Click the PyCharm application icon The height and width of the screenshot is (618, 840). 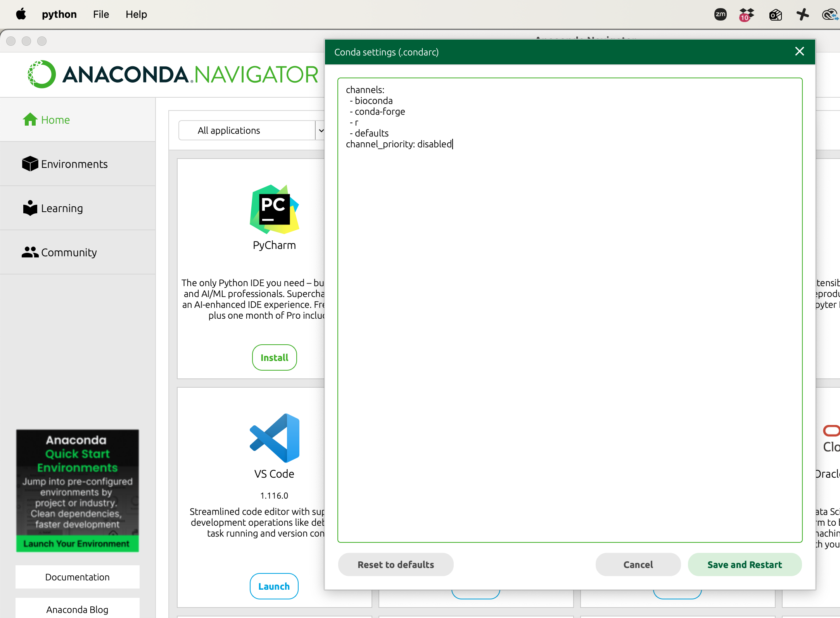[274, 209]
